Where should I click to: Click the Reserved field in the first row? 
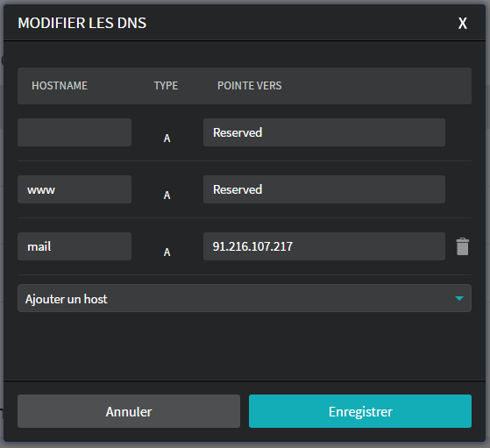(x=324, y=132)
